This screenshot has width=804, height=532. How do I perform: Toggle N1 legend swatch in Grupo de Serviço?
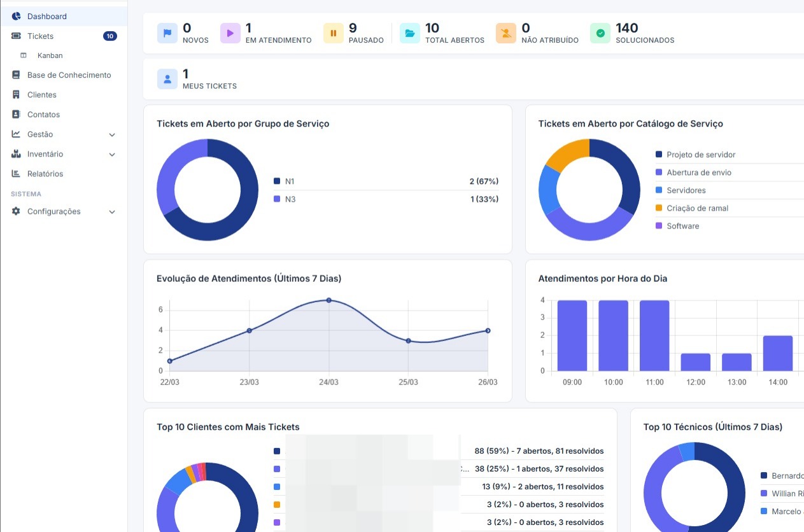coord(277,181)
